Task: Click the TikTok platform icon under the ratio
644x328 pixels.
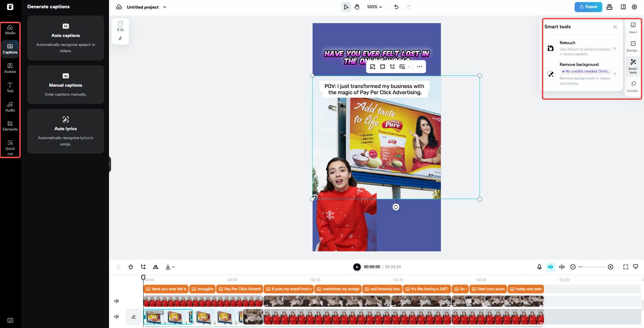Action: point(120,38)
